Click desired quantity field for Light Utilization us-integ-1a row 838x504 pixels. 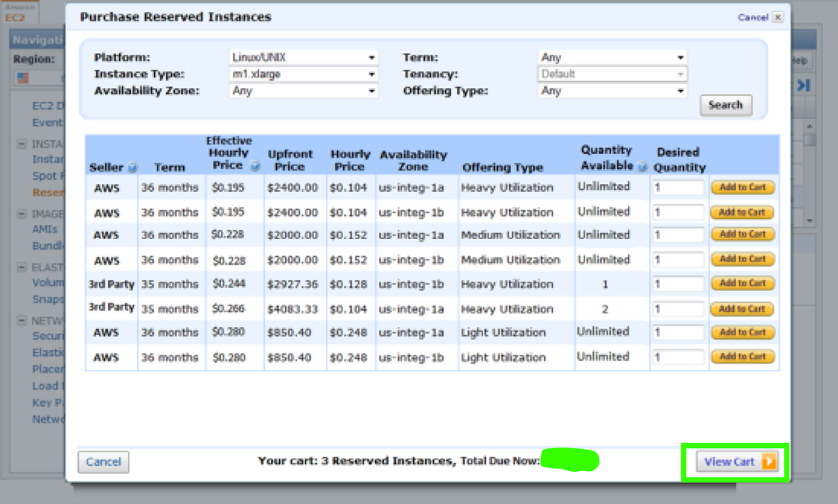click(x=678, y=333)
